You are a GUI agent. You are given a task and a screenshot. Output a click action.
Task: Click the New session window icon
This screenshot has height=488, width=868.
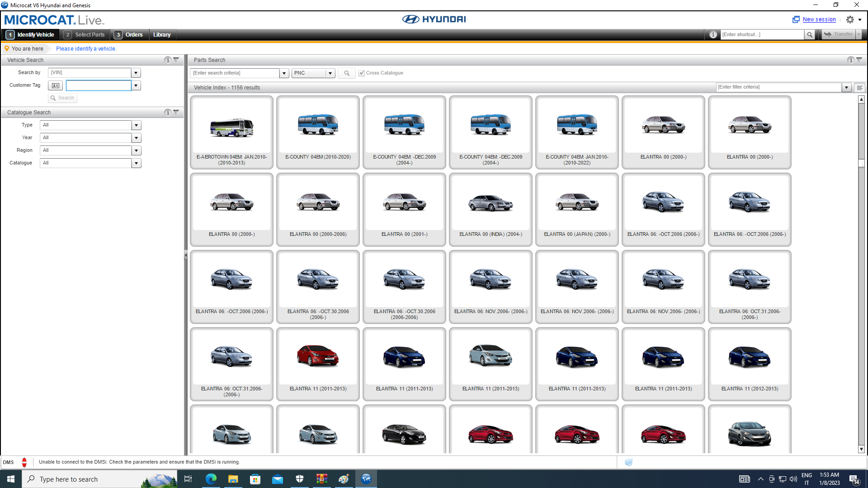click(796, 19)
